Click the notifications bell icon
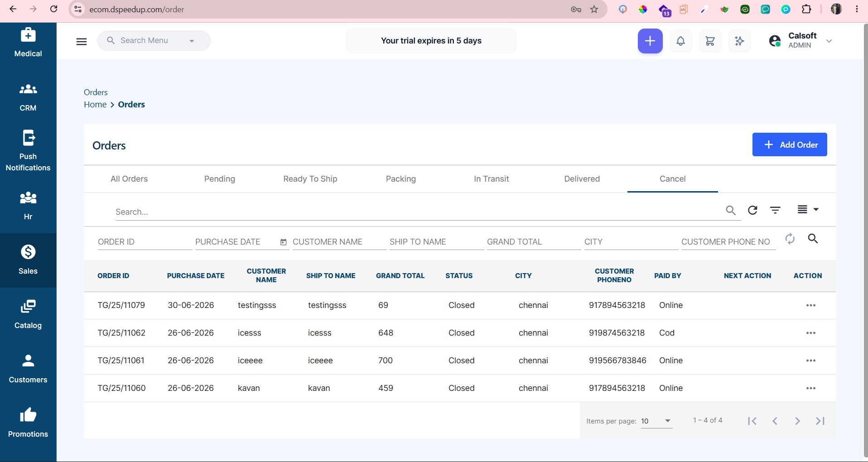 click(x=680, y=41)
